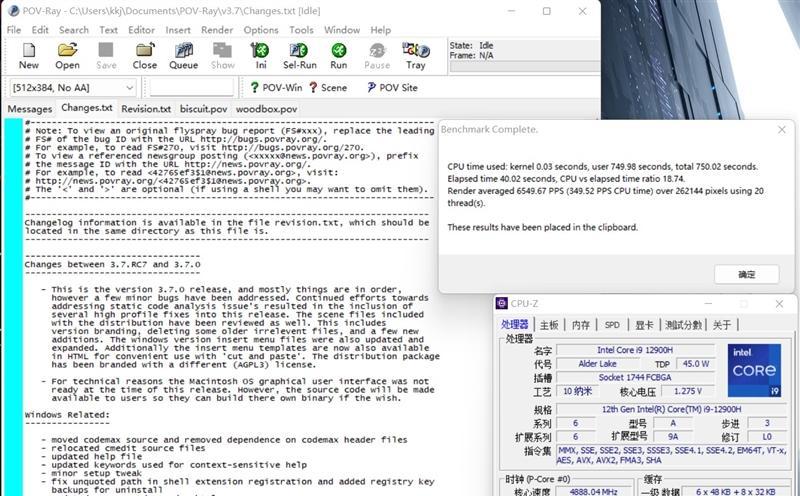
Task: Switch to the 主板 tab in CPU-Z
Action: pos(549,325)
